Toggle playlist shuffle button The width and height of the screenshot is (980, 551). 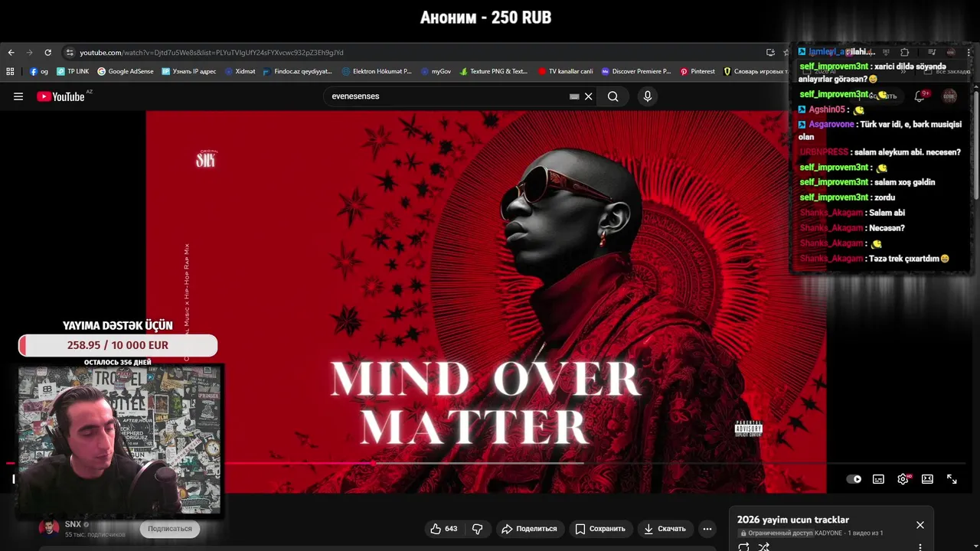pos(763,546)
